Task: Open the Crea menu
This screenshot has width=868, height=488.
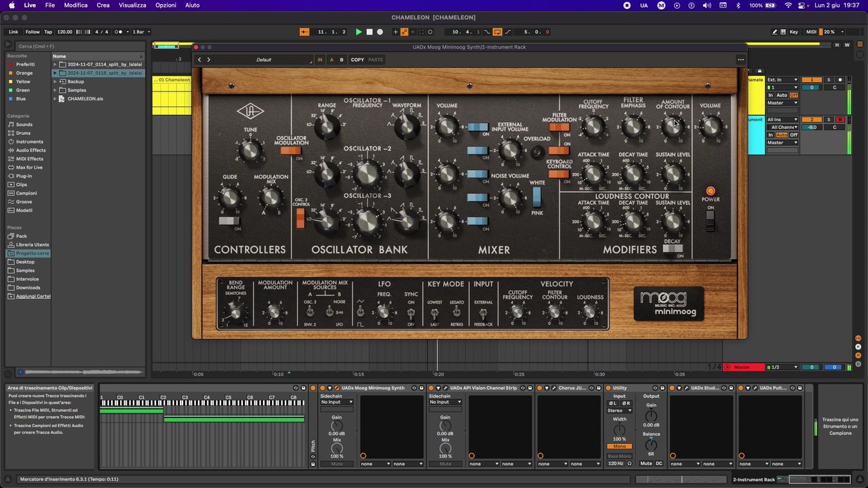Action: coord(103,5)
